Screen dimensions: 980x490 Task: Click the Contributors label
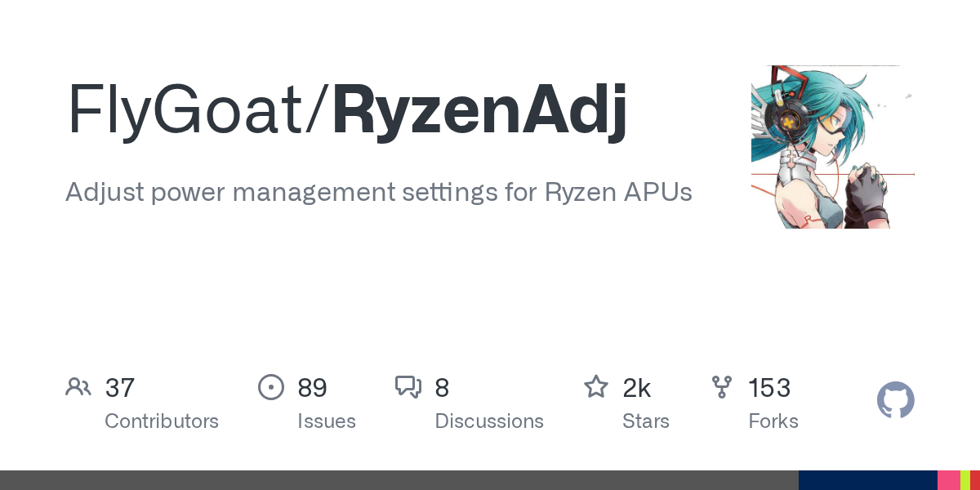pos(162,421)
